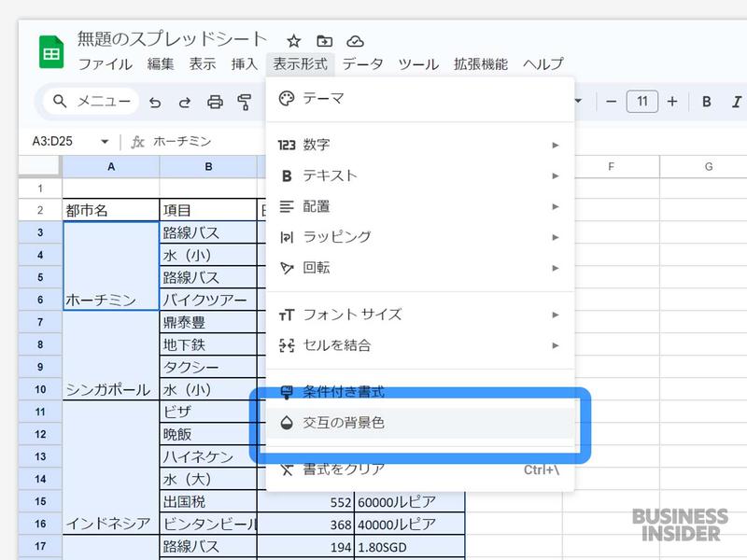Check the cloud save status icon
747x560 pixels.
point(356,40)
